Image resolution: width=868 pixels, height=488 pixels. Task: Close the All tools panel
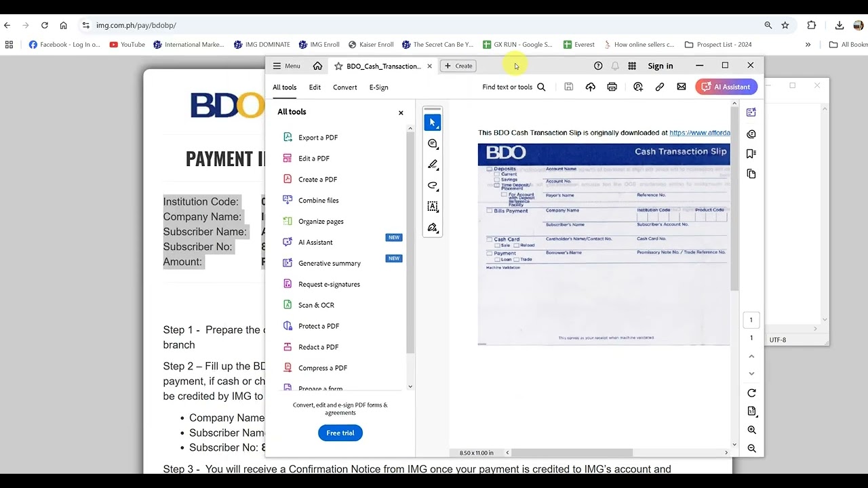click(401, 113)
